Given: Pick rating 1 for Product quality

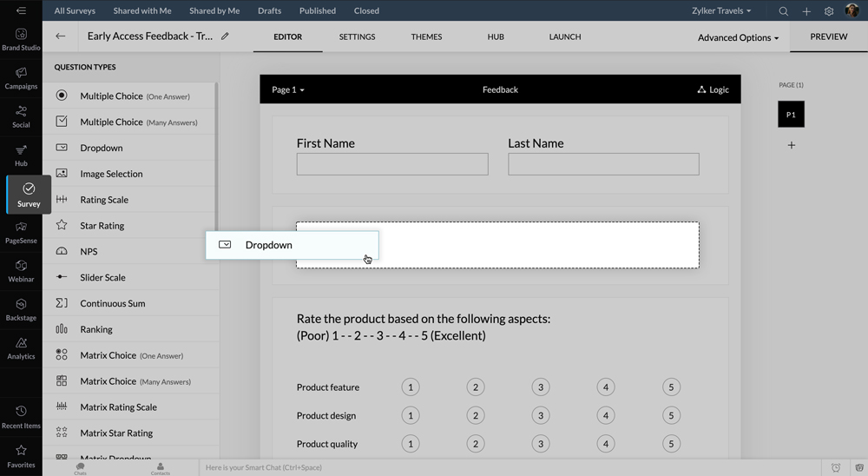Looking at the screenshot, I should click(x=410, y=444).
